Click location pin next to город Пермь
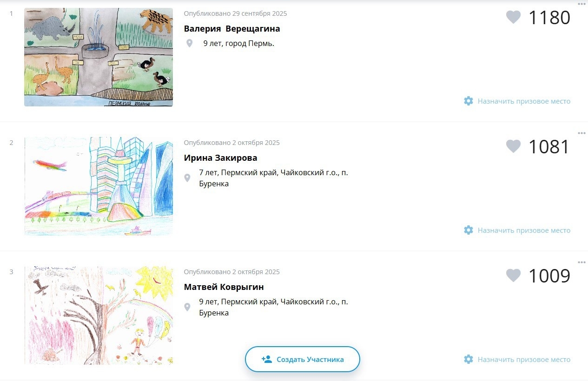Image resolution: width=588 pixels, height=381 pixels. (189, 43)
